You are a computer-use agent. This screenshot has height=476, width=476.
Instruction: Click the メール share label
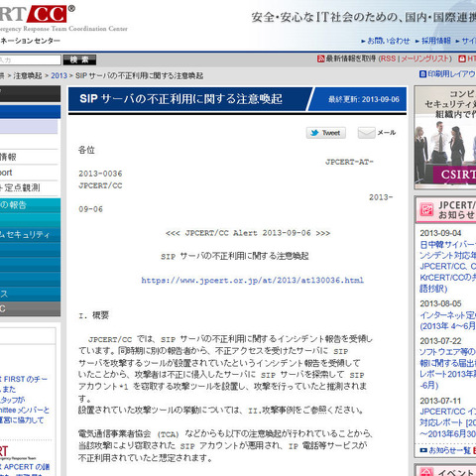(387, 133)
